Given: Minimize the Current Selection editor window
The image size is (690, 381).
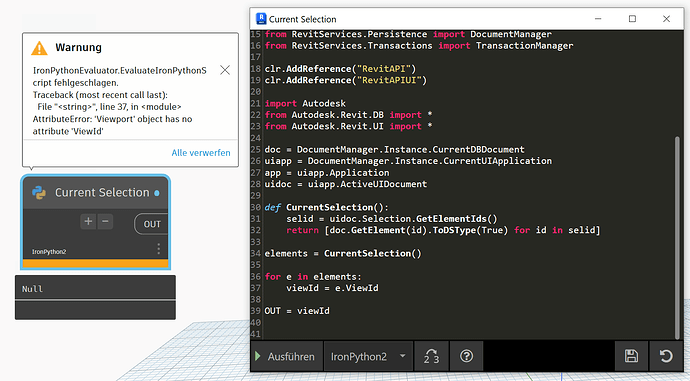Looking at the screenshot, I should pos(598,19).
